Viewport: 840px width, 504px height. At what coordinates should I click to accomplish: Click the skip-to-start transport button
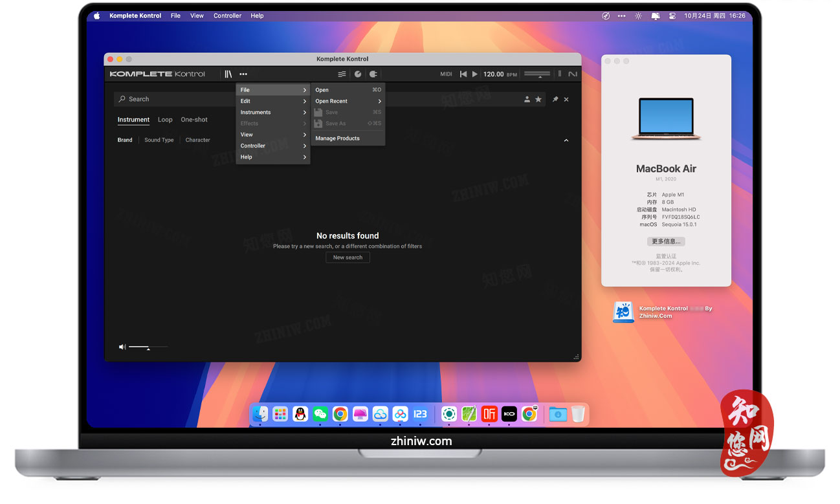coord(463,74)
